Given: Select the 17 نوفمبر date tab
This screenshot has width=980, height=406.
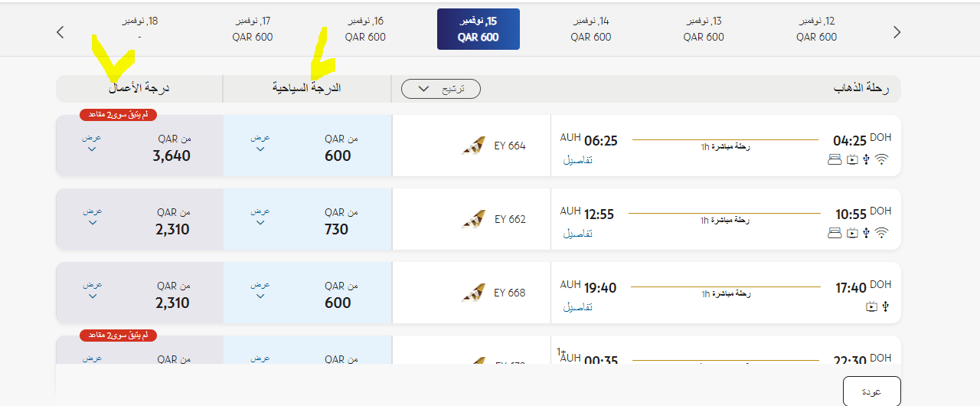Looking at the screenshot, I should coord(253,29).
